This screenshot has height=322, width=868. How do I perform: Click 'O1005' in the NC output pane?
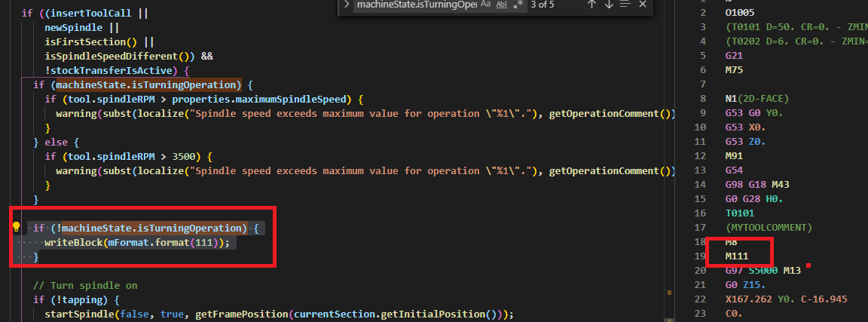tap(740, 12)
